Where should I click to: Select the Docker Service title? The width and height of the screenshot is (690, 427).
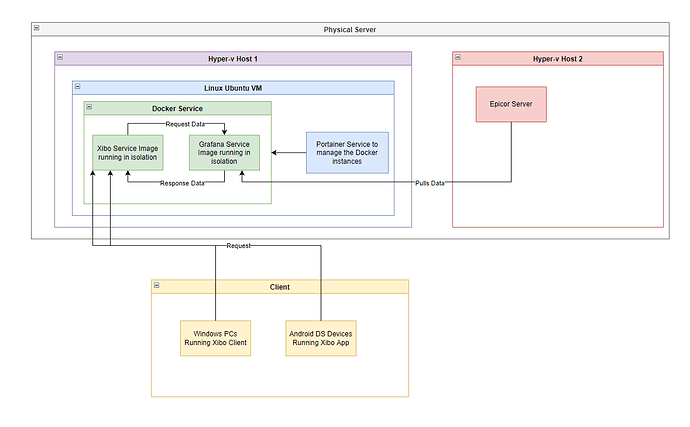point(178,108)
